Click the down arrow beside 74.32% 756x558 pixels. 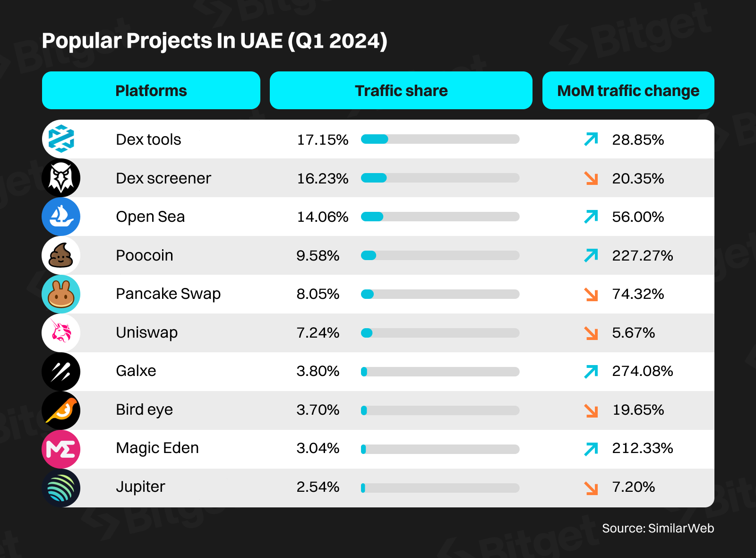point(591,294)
